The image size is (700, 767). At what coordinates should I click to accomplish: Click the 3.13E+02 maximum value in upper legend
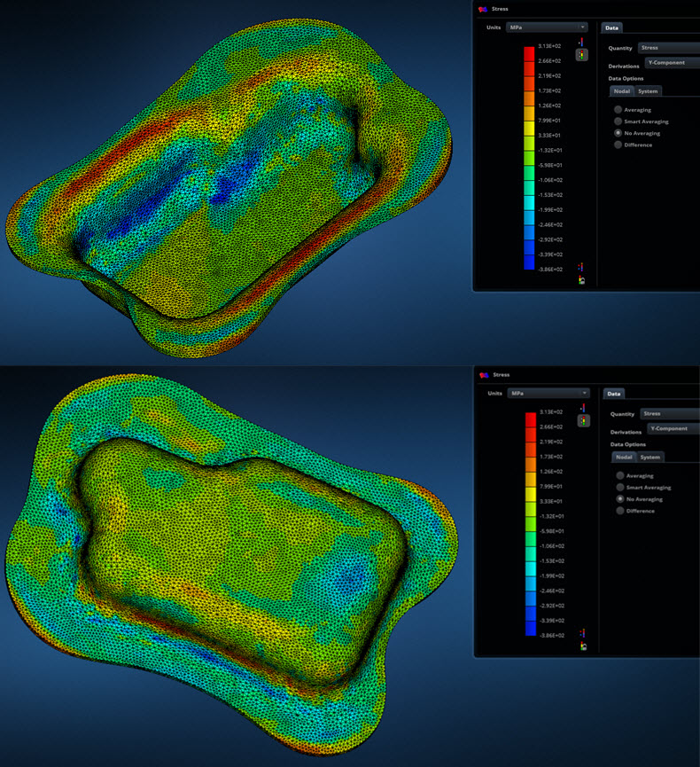(549, 46)
